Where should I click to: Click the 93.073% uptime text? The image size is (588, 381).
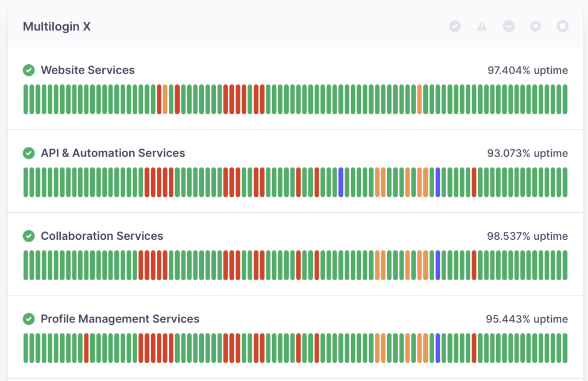527,153
